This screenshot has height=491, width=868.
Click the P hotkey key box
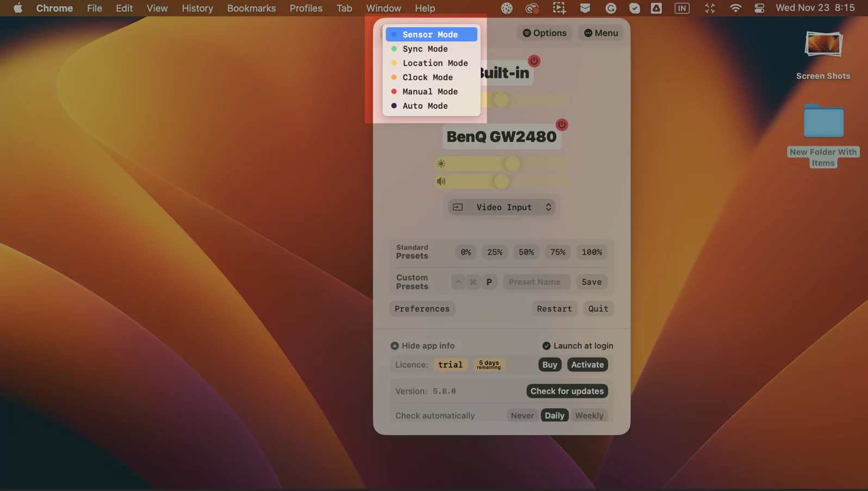[489, 282]
